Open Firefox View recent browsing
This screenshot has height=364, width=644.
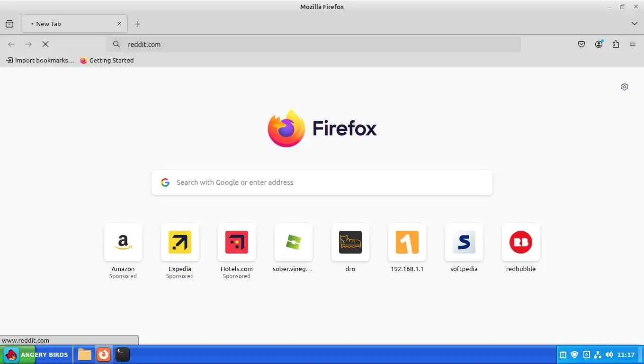click(x=9, y=24)
